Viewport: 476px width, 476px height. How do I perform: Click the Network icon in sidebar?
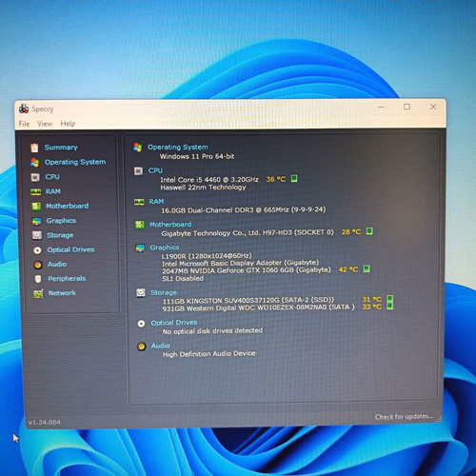pyautogui.click(x=38, y=294)
